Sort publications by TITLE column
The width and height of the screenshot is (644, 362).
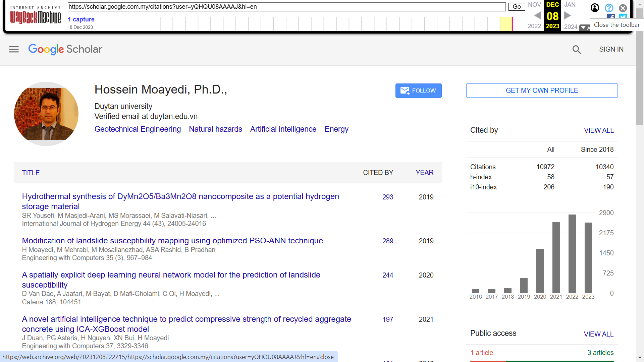[31, 173]
